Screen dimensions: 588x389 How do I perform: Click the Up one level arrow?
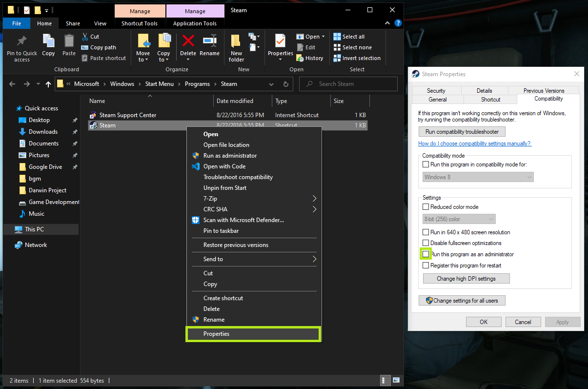tap(48, 84)
